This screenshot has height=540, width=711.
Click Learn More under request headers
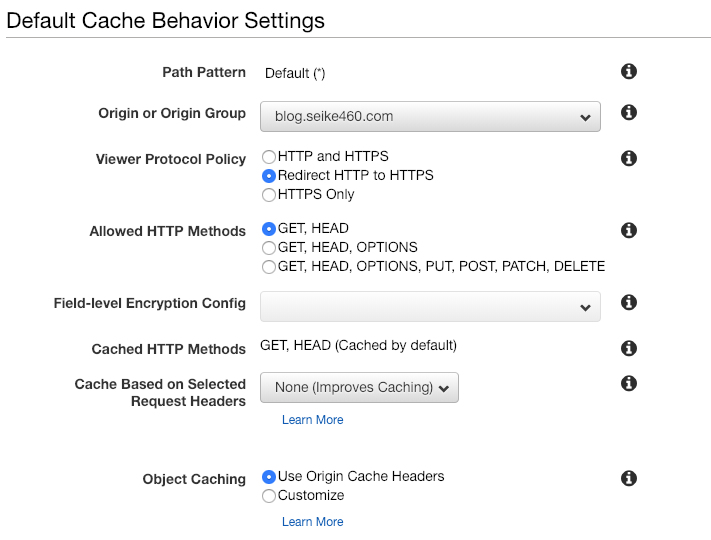pos(312,420)
